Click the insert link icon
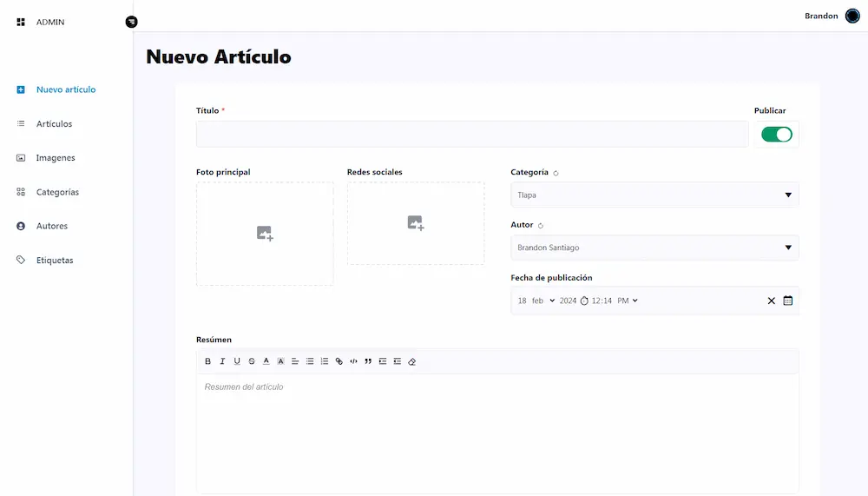This screenshot has width=868, height=496. click(x=339, y=361)
